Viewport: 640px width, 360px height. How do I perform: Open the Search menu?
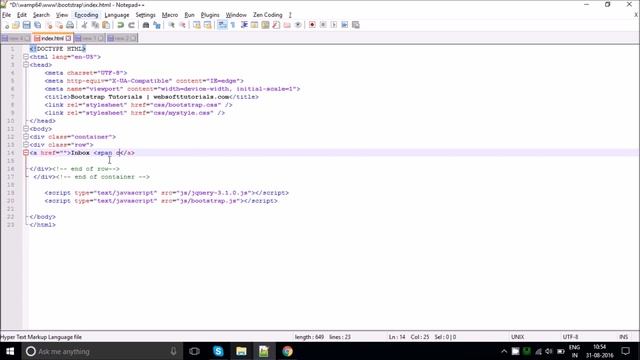click(41, 15)
